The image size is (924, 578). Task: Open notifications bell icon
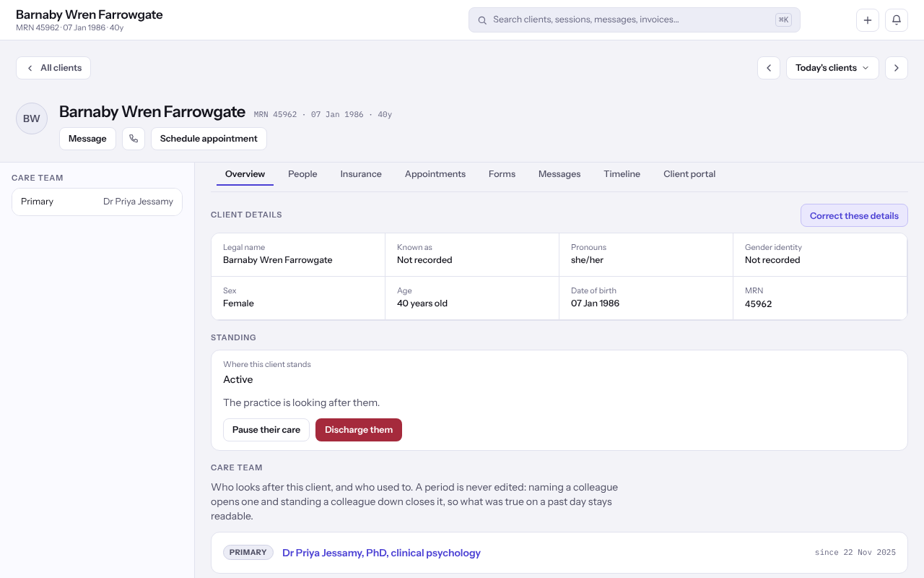point(897,20)
